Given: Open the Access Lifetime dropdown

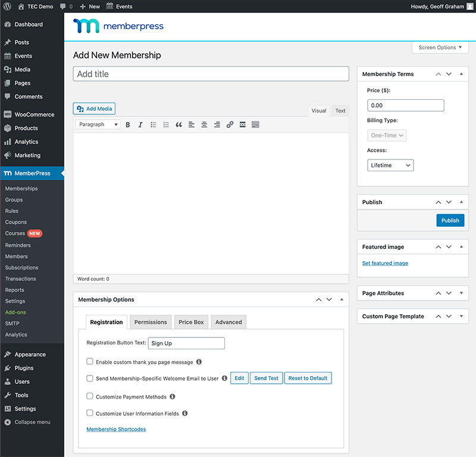Looking at the screenshot, I should coord(390,165).
